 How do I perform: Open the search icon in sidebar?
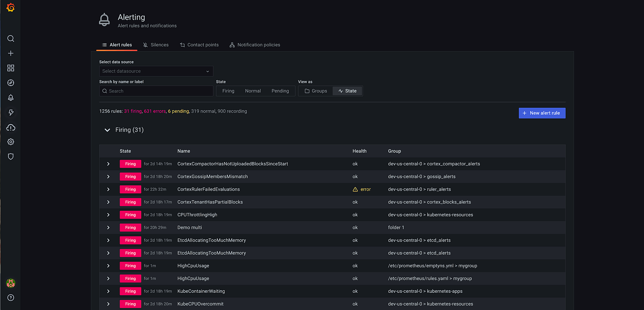pyautogui.click(x=11, y=39)
